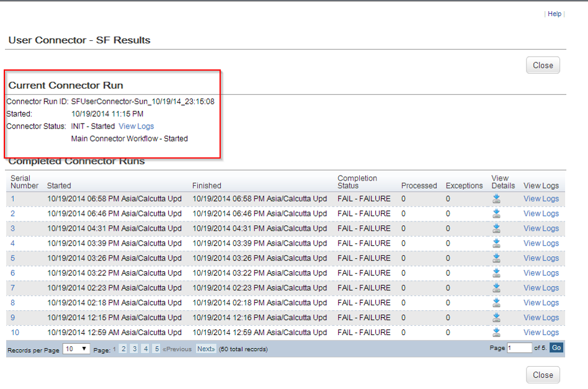Click the top Close button
The image size is (588, 389).
(543, 65)
